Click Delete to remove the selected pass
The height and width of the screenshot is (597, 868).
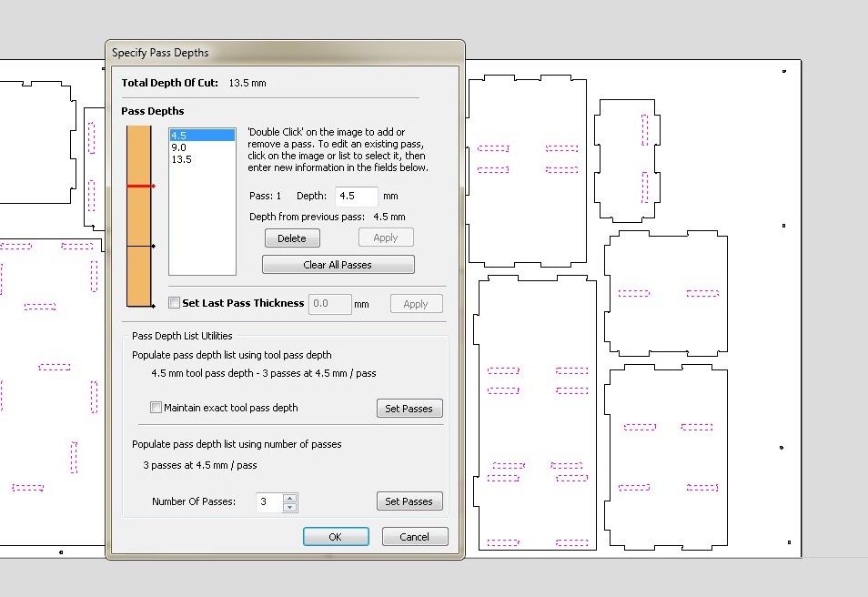click(291, 238)
